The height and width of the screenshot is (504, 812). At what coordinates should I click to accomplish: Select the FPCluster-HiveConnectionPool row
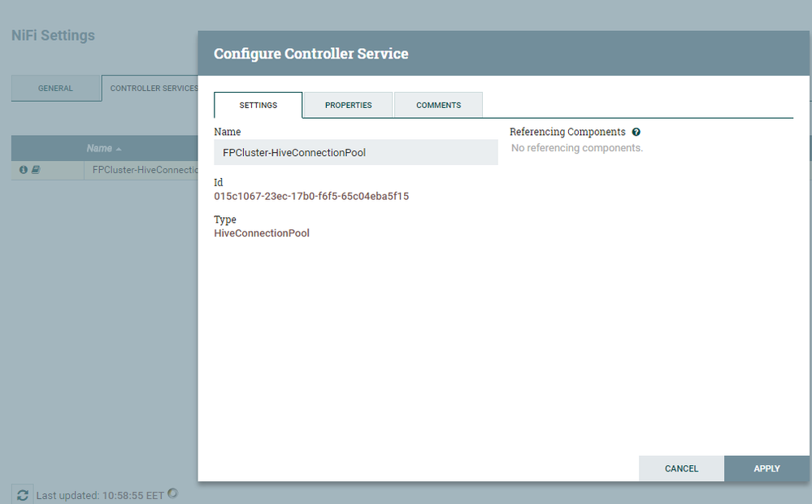click(x=144, y=169)
